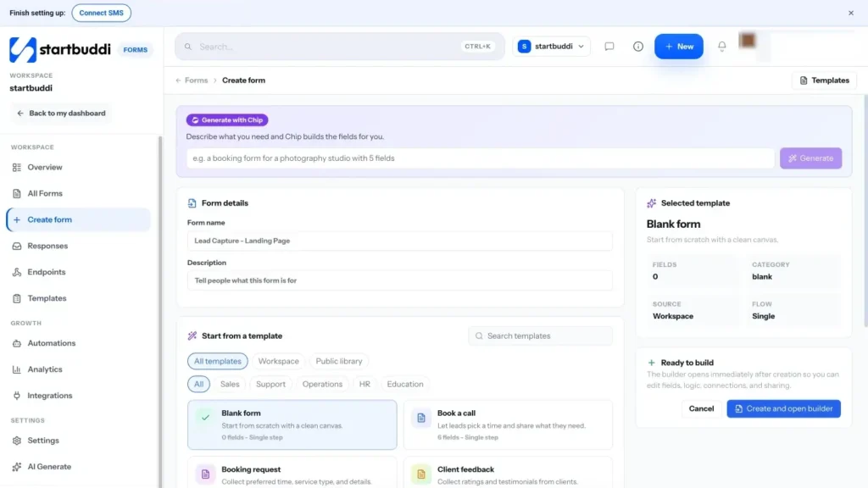Select the Booking request template
The image size is (868, 488).
pyautogui.click(x=292, y=473)
